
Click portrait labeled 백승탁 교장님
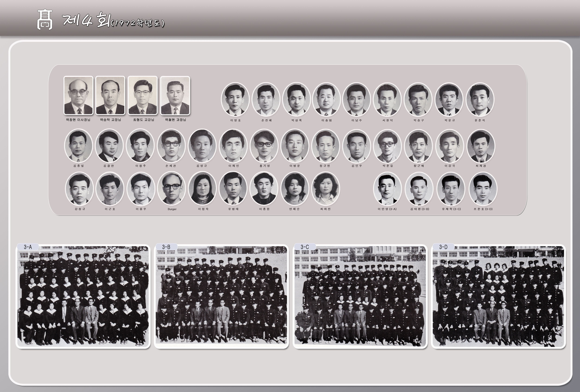pos(110,96)
